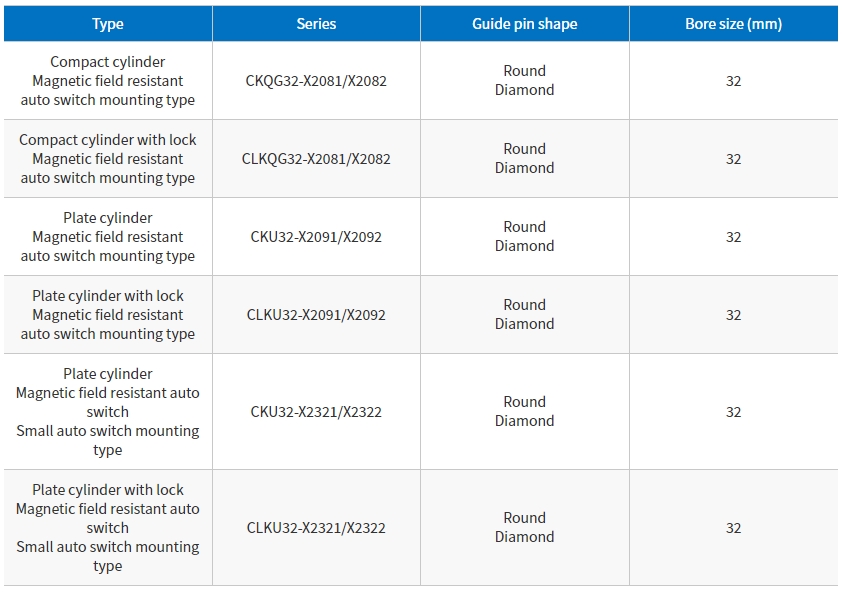Select CKU32-X2321/X2322 series cell

click(316, 412)
